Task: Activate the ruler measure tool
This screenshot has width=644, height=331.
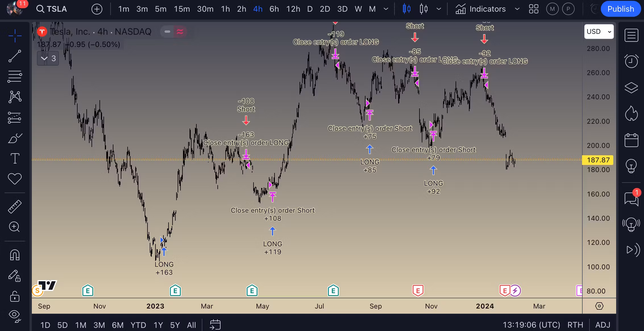Action: (x=14, y=207)
